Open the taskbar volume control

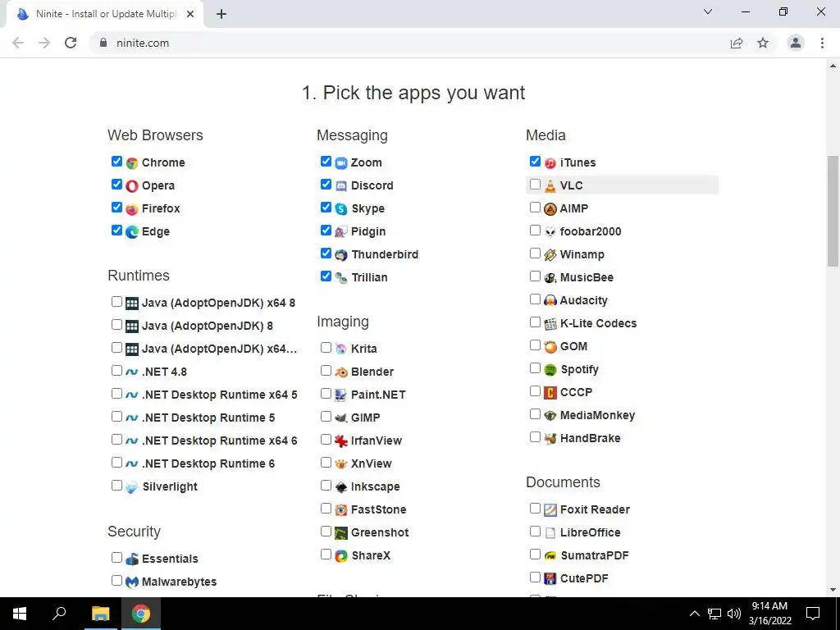[734, 614]
